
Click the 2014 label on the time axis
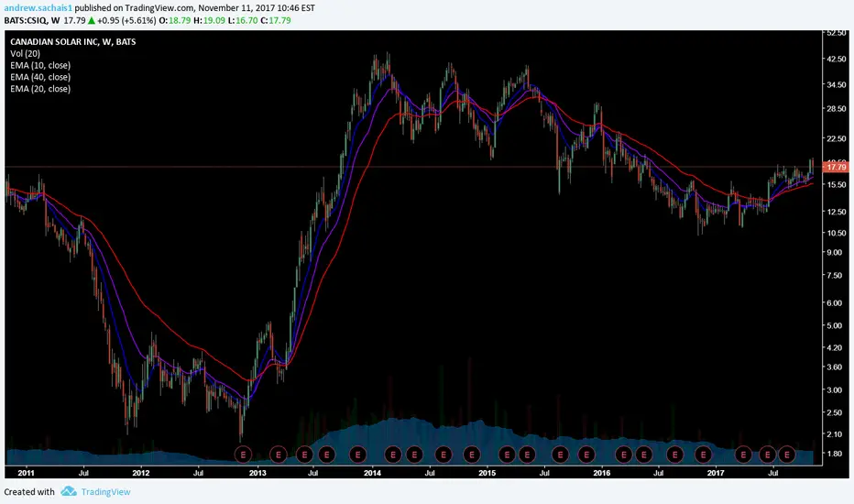click(x=373, y=473)
